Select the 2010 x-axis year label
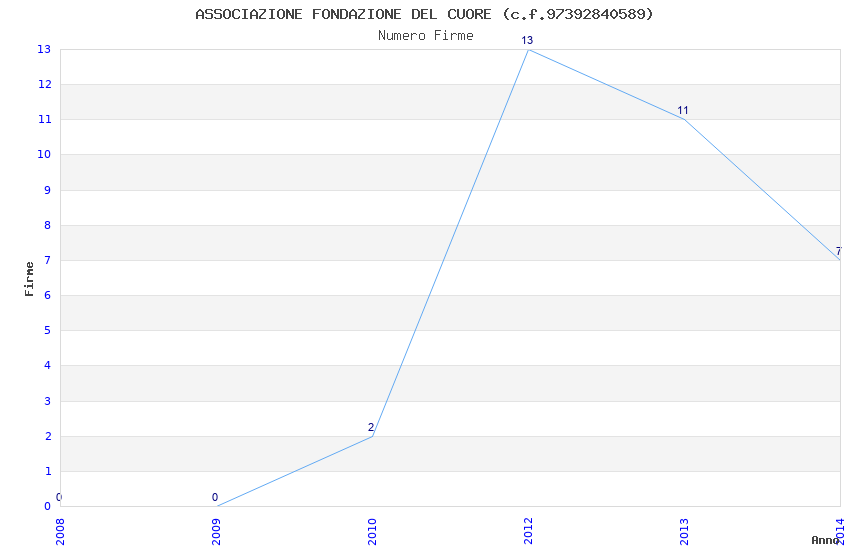This screenshot has width=850, height=550. point(372,531)
